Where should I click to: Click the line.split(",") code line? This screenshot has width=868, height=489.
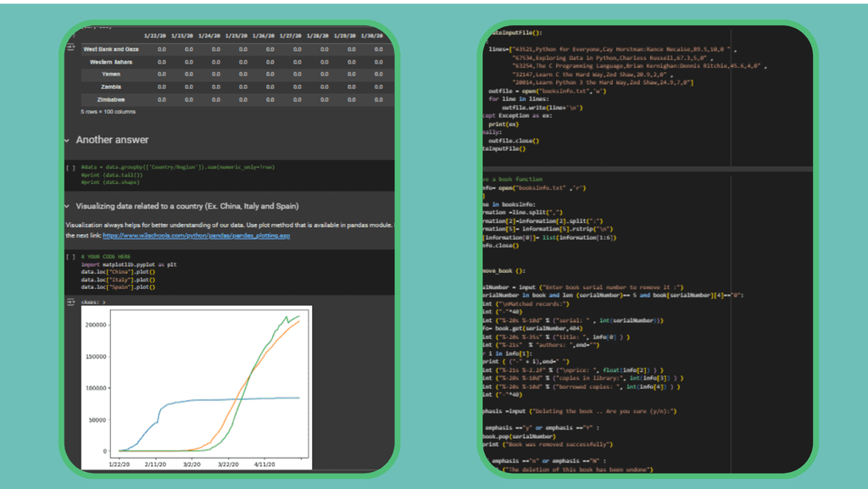(x=522, y=213)
